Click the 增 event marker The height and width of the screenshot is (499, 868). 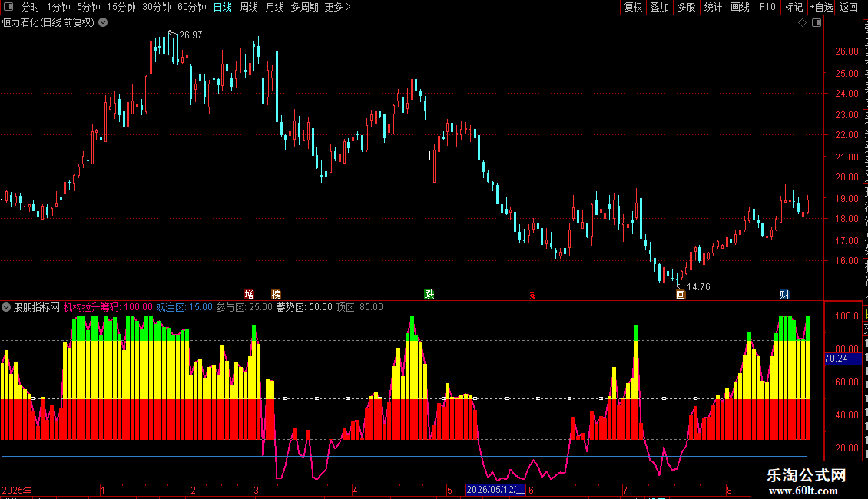(x=249, y=294)
